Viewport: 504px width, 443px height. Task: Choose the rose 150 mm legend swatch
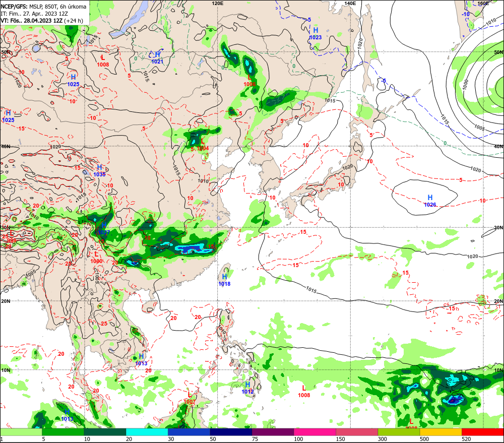(x=357, y=432)
